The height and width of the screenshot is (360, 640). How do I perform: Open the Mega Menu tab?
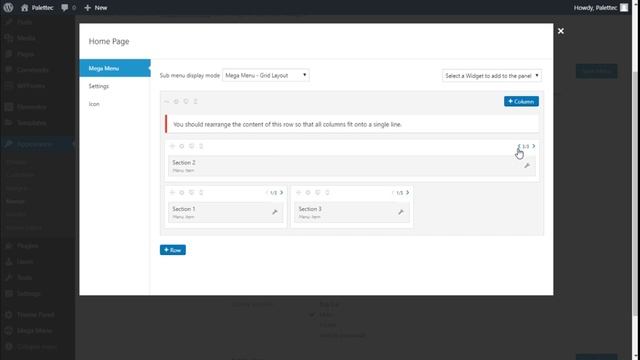coord(115,68)
